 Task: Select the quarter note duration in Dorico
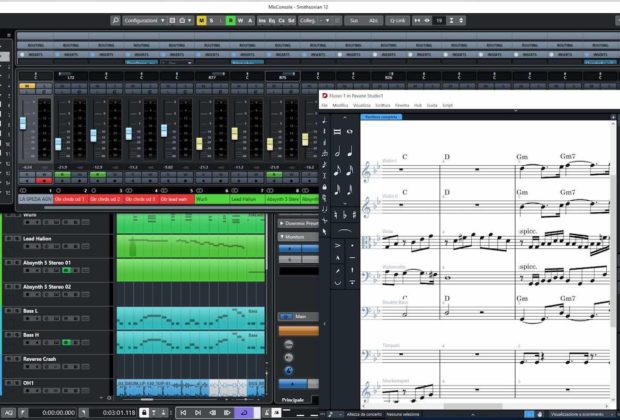(x=350, y=151)
